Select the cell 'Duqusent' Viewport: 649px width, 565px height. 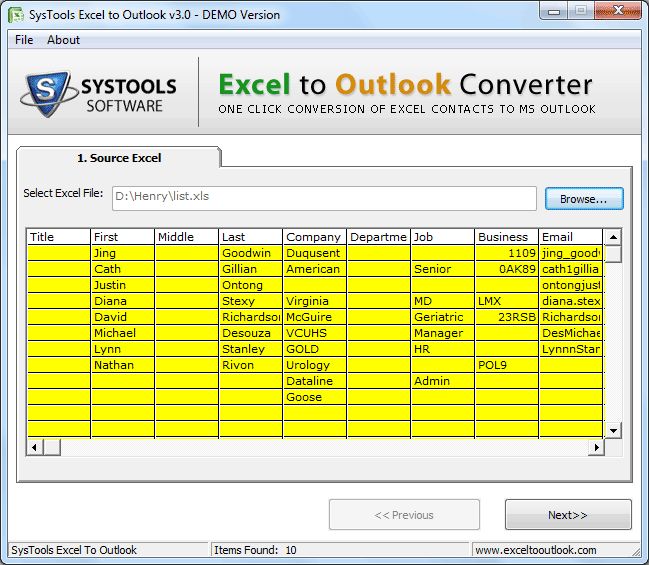point(315,253)
